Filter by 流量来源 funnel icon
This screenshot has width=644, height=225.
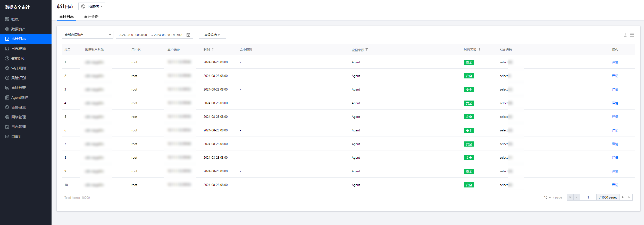[367, 50]
